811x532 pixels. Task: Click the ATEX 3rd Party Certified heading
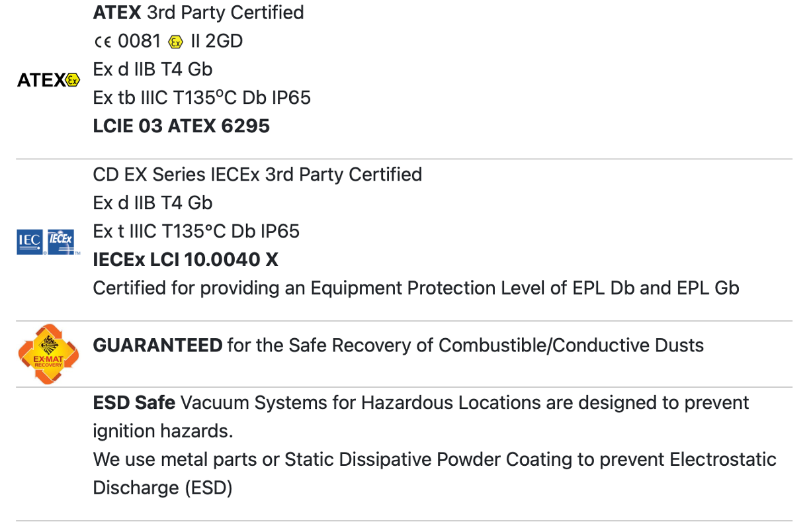pyautogui.click(x=198, y=13)
